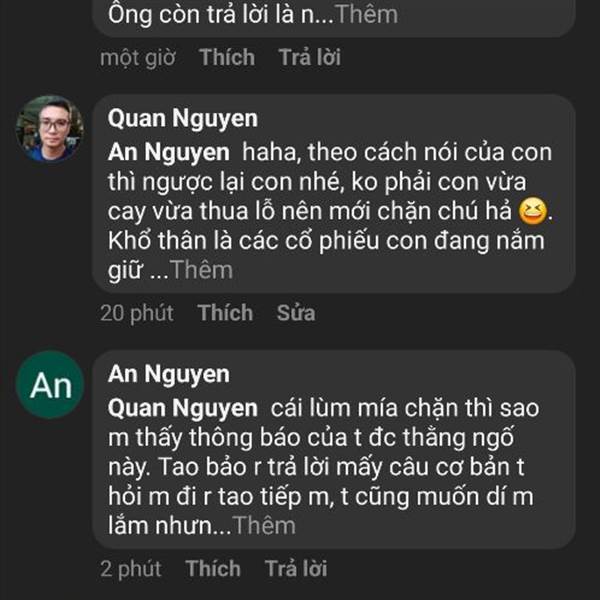Open the '2 phút' timestamp link

click(131, 569)
